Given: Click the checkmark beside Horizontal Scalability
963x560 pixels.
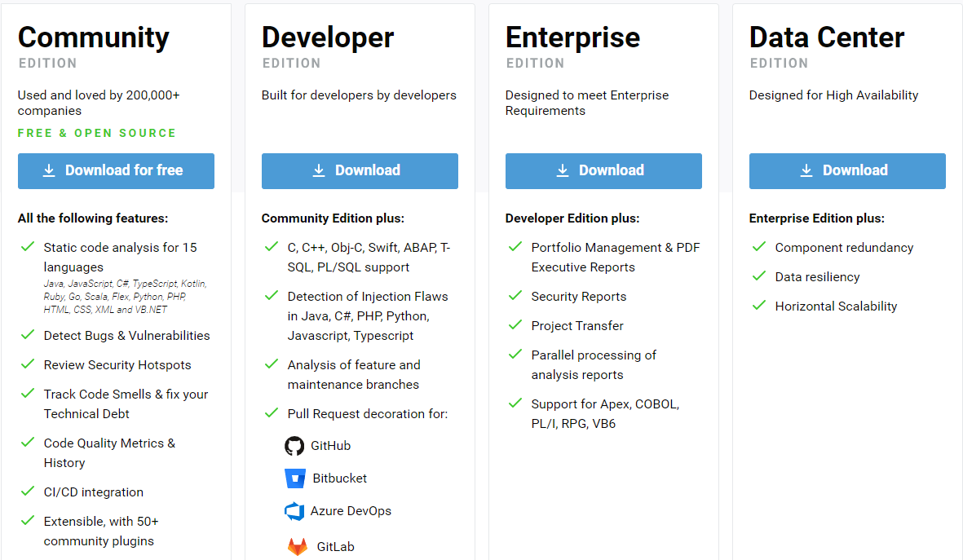Looking at the screenshot, I should point(759,305).
